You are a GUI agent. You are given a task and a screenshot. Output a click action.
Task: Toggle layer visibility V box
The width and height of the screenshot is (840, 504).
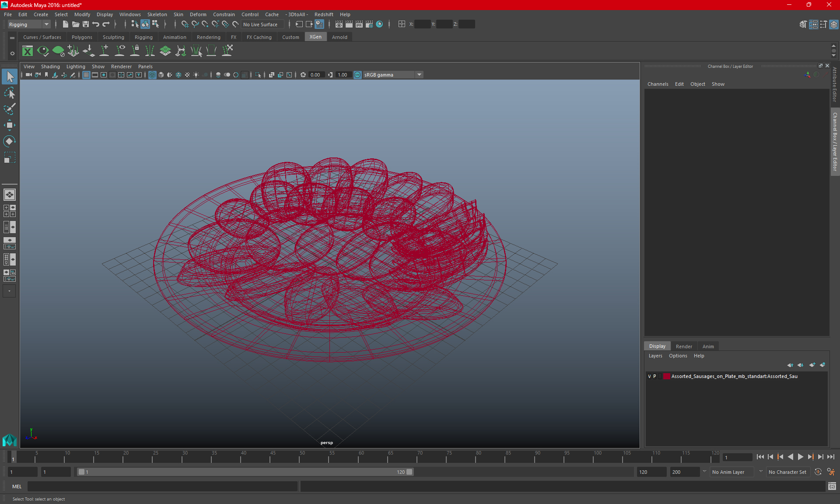click(x=649, y=376)
